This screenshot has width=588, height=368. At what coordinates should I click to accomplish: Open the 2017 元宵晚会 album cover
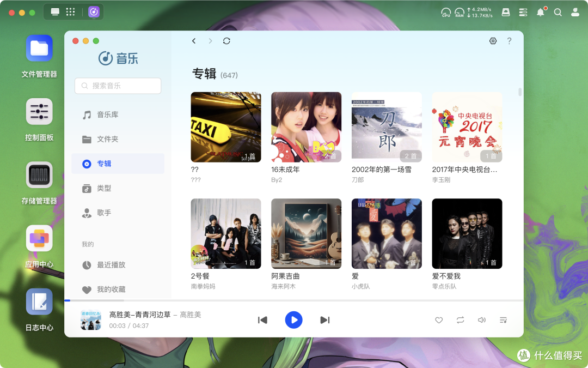[467, 127]
